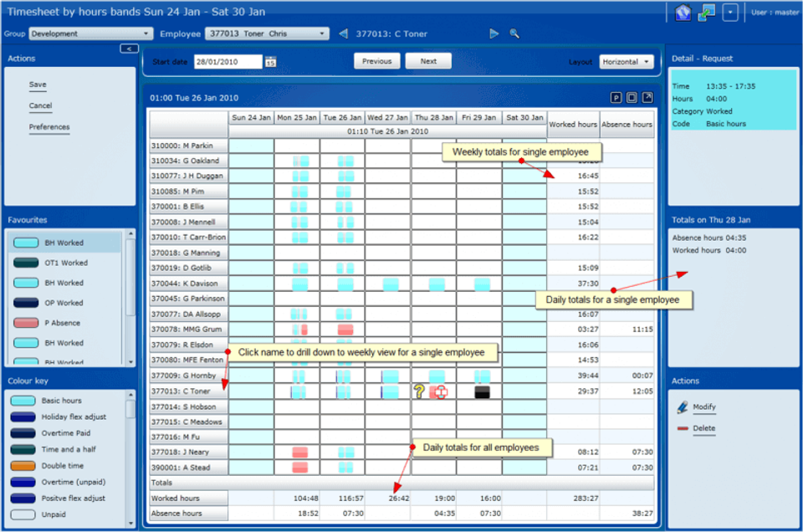Expand the Employee selection dropdown
This screenshot has height=532, width=803.
coord(268,34)
